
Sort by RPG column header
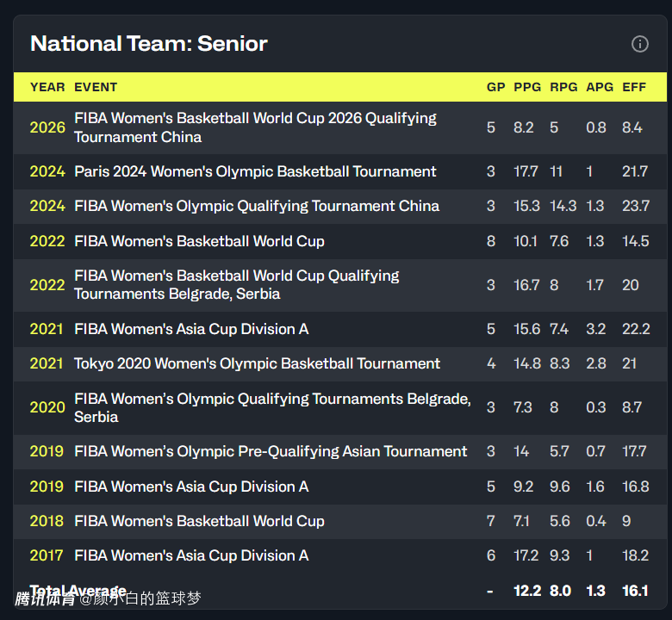pyautogui.click(x=563, y=87)
